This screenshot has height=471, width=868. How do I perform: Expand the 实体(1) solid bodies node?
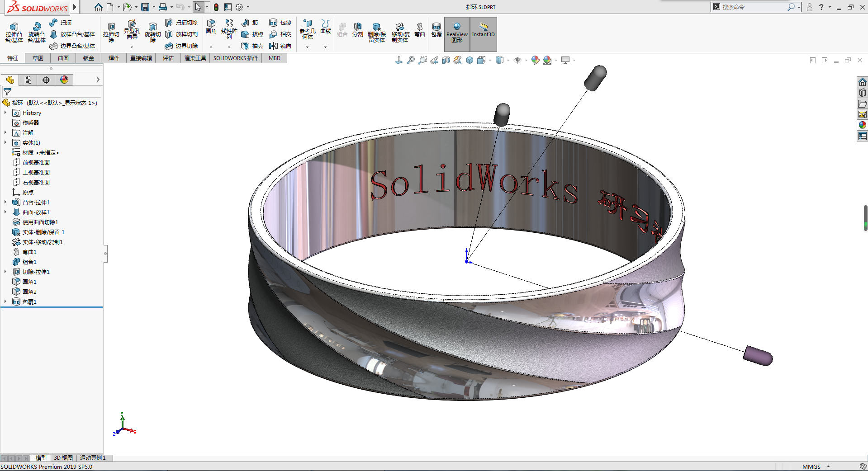(5, 142)
